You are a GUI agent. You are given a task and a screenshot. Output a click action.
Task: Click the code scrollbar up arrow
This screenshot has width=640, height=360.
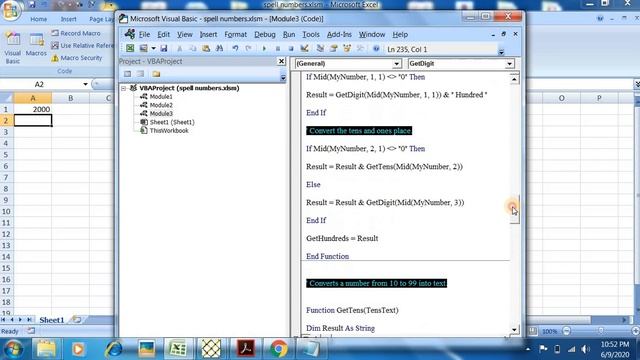pos(514,79)
